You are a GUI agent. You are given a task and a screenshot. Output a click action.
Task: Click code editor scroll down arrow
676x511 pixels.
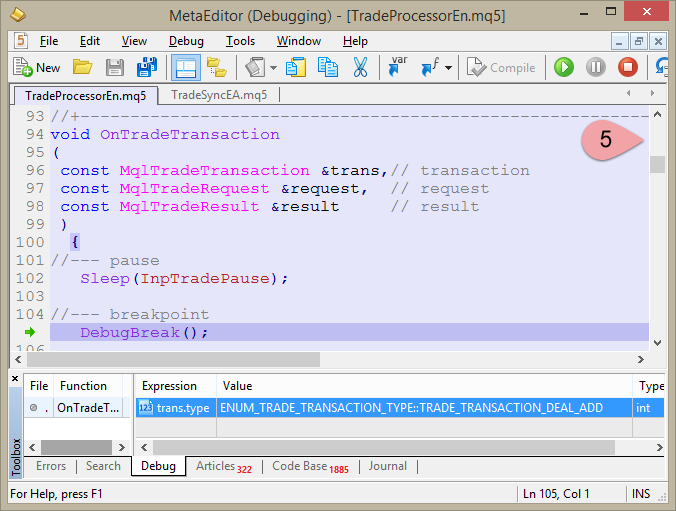tap(657, 343)
